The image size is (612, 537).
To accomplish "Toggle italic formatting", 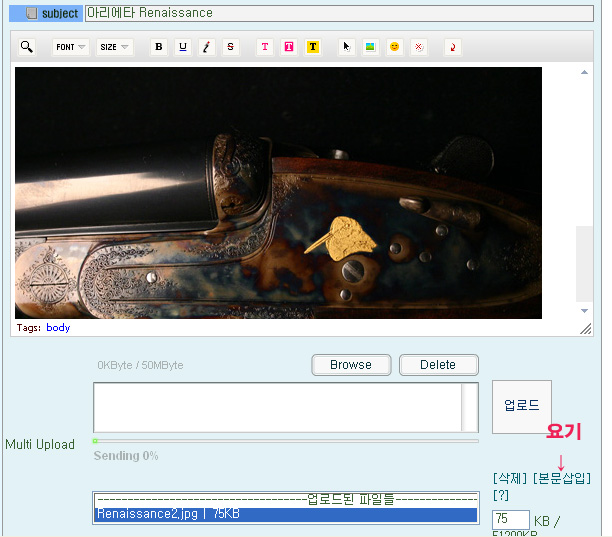I will [x=206, y=47].
